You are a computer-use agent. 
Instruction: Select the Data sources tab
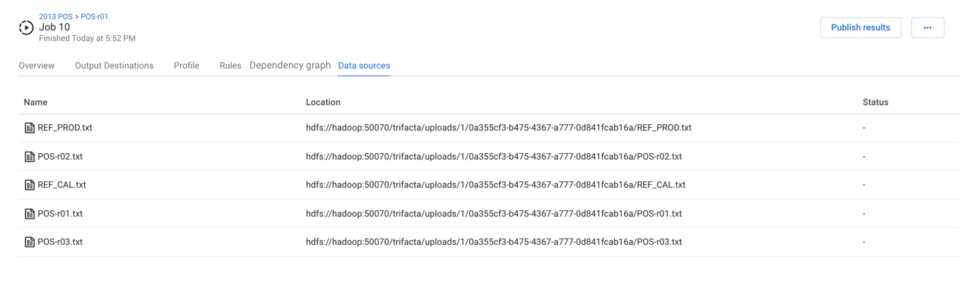pos(364,66)
